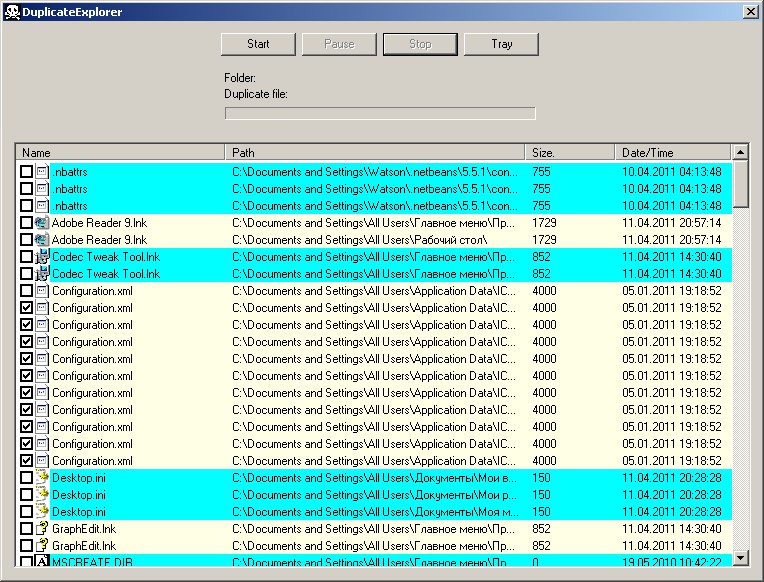Click the Desktop.ini icon in the Мои в... row

pos(42,478)
